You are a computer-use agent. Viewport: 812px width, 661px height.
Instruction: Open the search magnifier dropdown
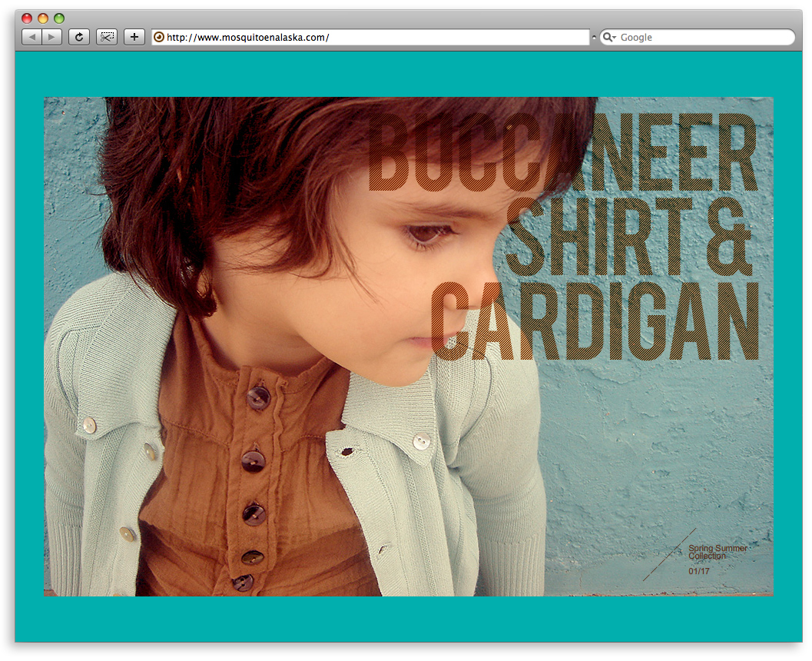coord(609,37)
